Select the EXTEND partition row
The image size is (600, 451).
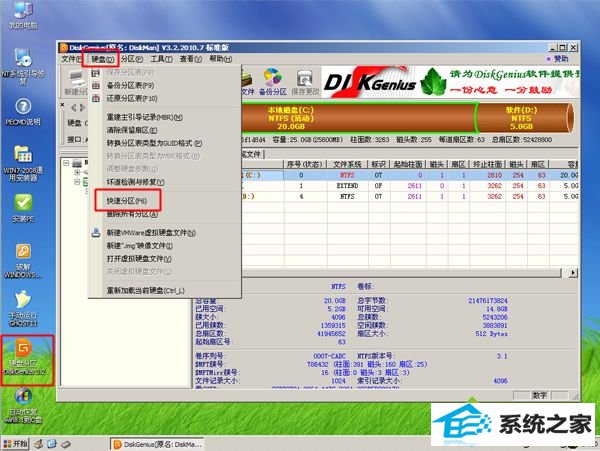[409, 186]
